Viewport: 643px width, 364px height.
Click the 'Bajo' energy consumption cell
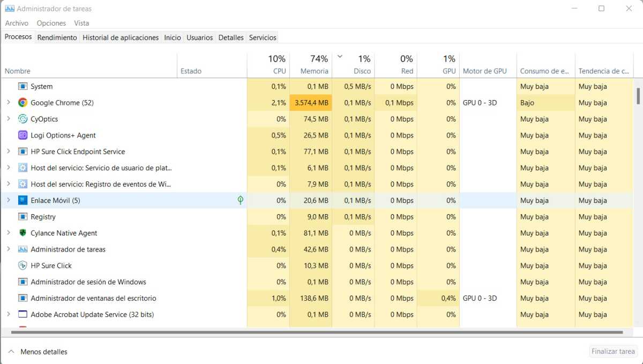pyautogui.click(x=546, y=103)
